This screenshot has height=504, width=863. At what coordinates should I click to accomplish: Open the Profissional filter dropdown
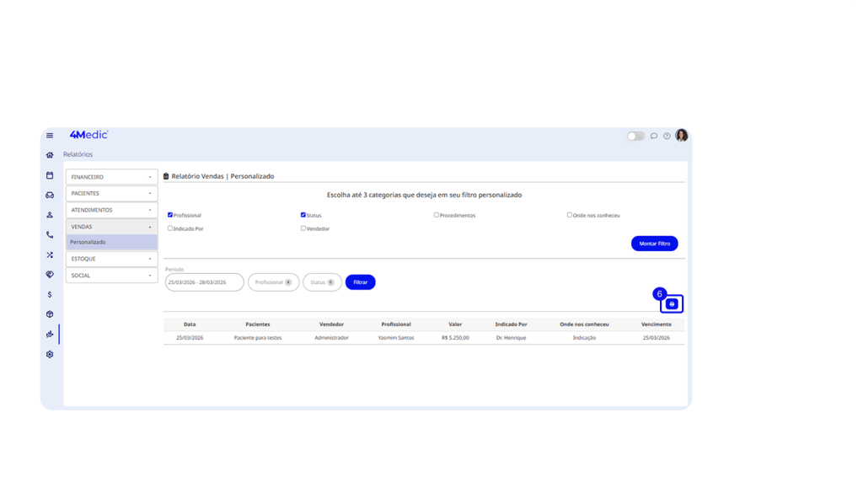(273, 282)
